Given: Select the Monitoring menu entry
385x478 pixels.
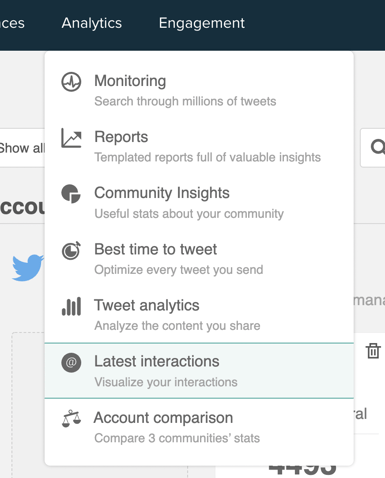Looking at the screenshot, I should pyautogui.click(x=199, y=91).
